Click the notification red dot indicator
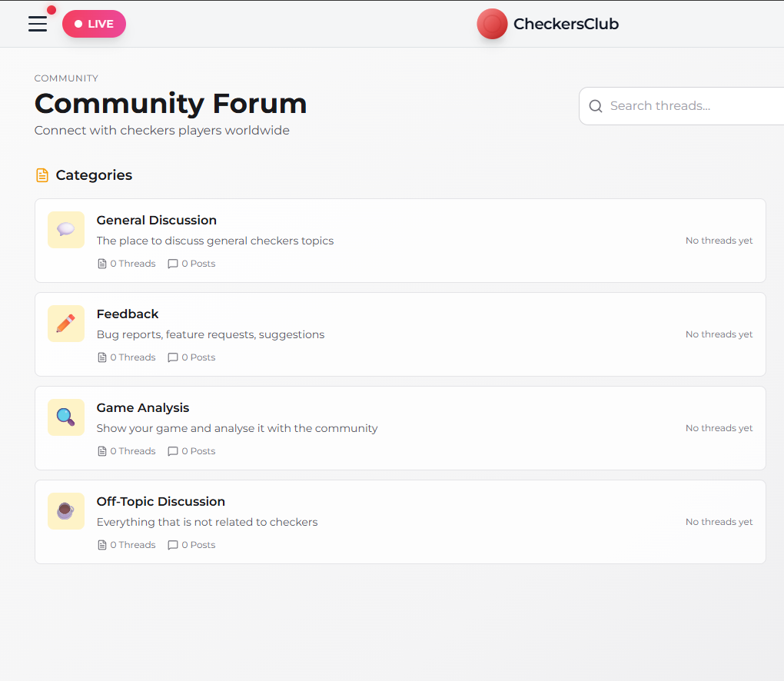 pos(51,9)
